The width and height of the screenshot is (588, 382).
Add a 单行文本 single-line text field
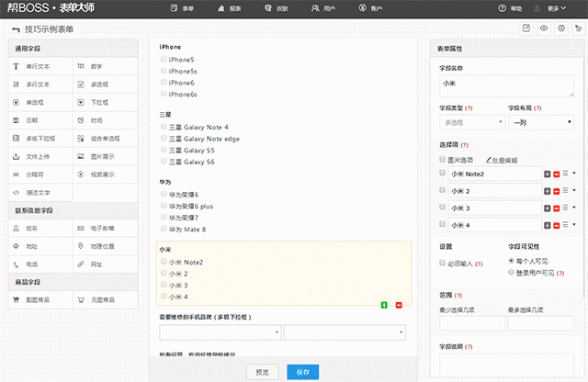coord(40,66)
